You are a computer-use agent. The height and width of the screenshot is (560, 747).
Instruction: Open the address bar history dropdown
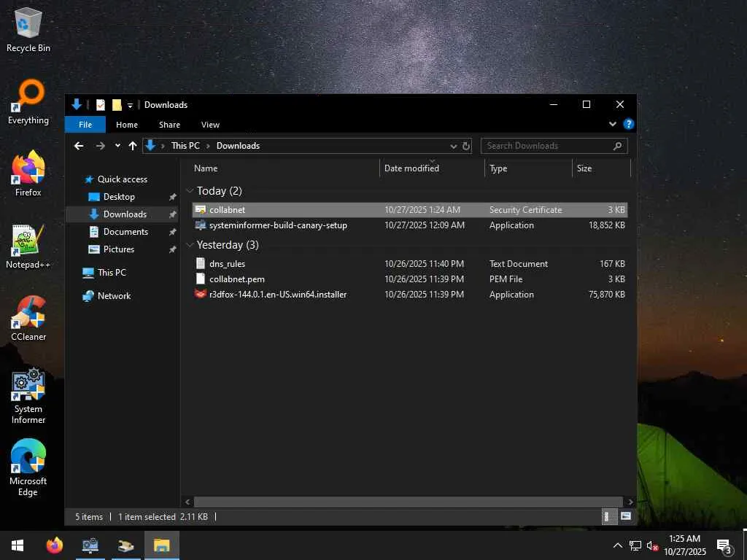point(453,146)
